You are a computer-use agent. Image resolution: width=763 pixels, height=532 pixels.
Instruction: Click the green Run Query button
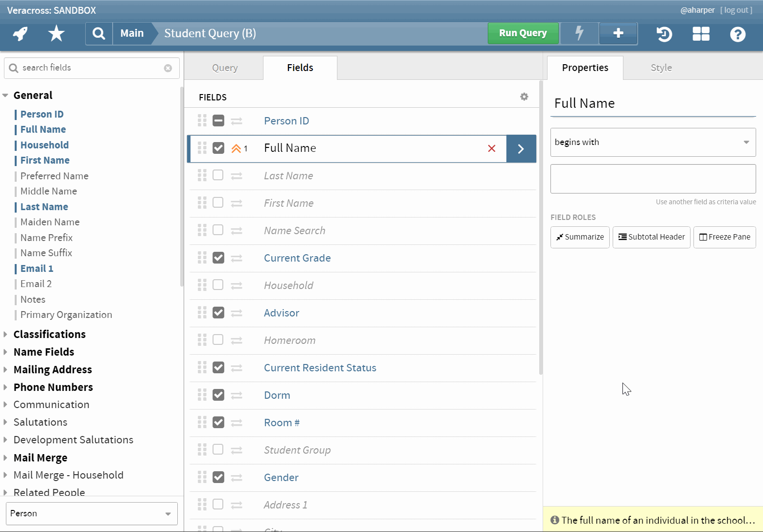click(x=523, y=33)
